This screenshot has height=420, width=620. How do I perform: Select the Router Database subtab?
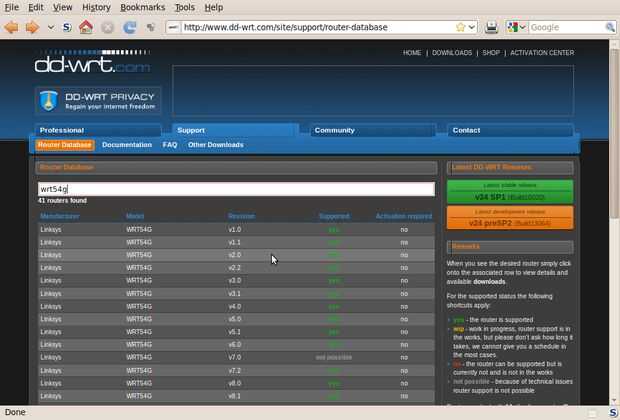(65, 145)
